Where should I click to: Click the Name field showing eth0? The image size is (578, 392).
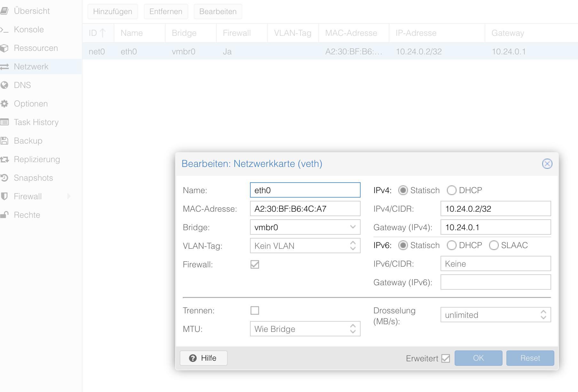305,190
